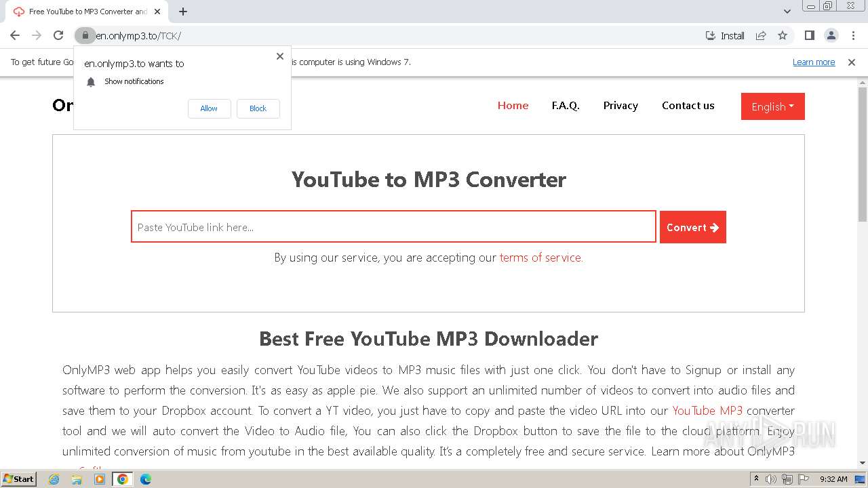Show hidden system tray icons
This screenshot has width=868, height=488.
pyautogui.click(x=756, y=479)
